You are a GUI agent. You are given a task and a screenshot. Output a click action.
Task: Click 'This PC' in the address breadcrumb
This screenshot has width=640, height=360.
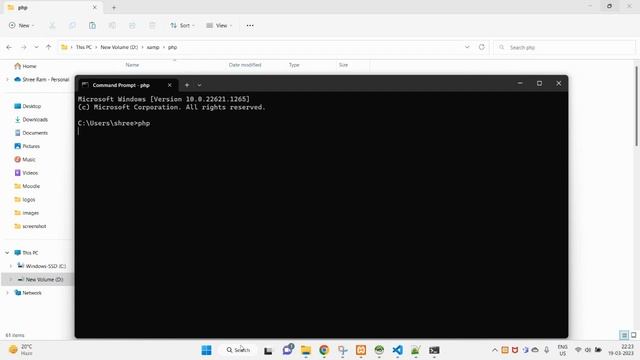[x=84, y=47]
